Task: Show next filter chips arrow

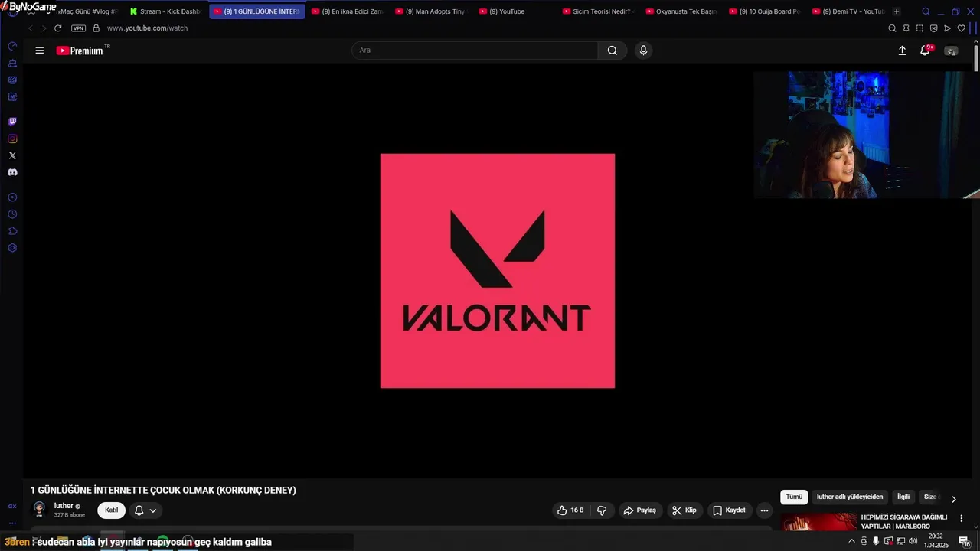Action: pyautogui.click(x=953, y=499)
